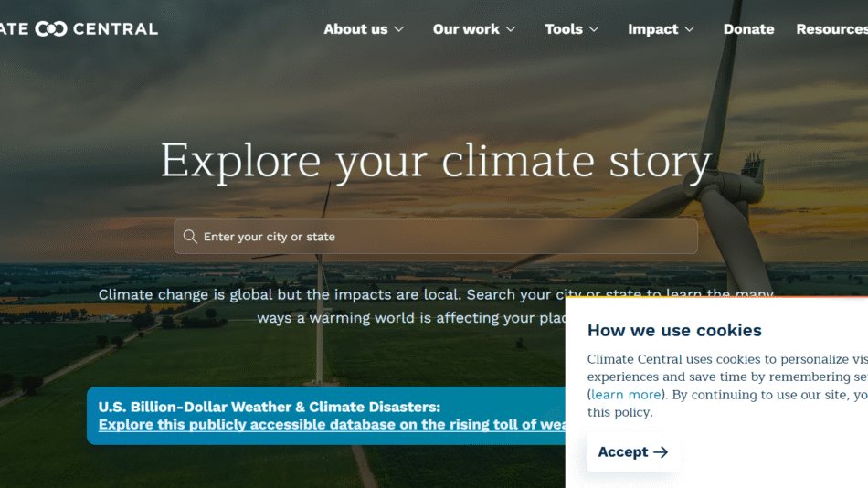Image resolution: width=868 pixels, height=488 pixels.
Task: Open the Resources menu item
Action: pyautogui.click(x=831, y=29)
